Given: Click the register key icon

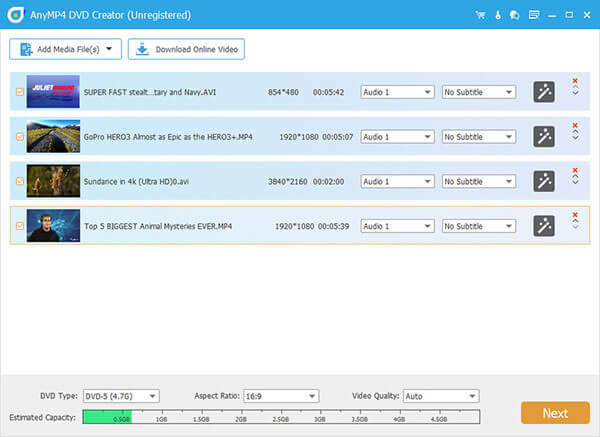Looking at the screenshot, I should click(x=498, y=15).
